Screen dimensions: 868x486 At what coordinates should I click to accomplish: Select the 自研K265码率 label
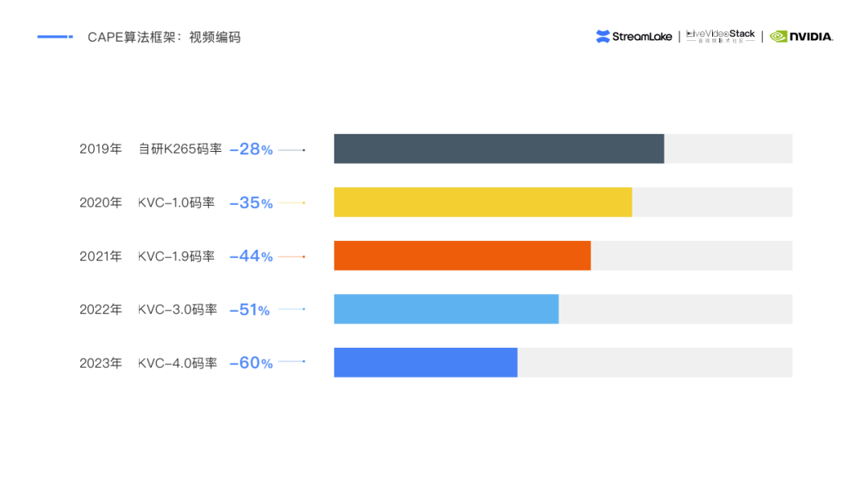click(180, 149)
